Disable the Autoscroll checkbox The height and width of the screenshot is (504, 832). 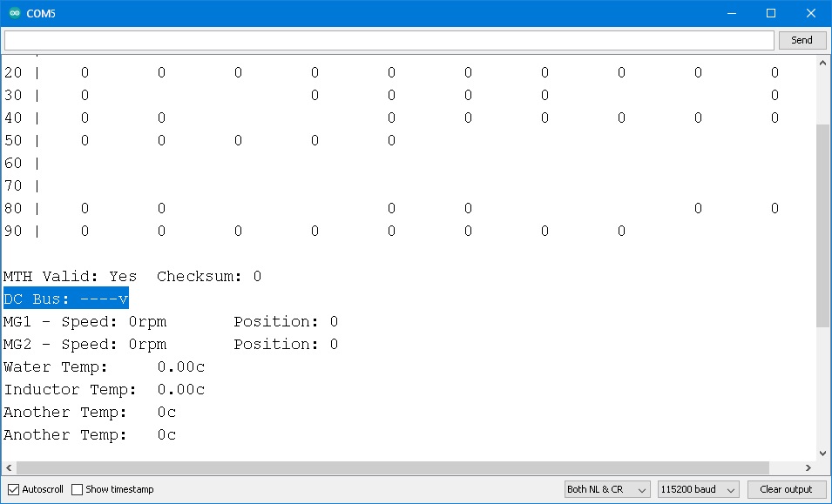coord(13,489)
